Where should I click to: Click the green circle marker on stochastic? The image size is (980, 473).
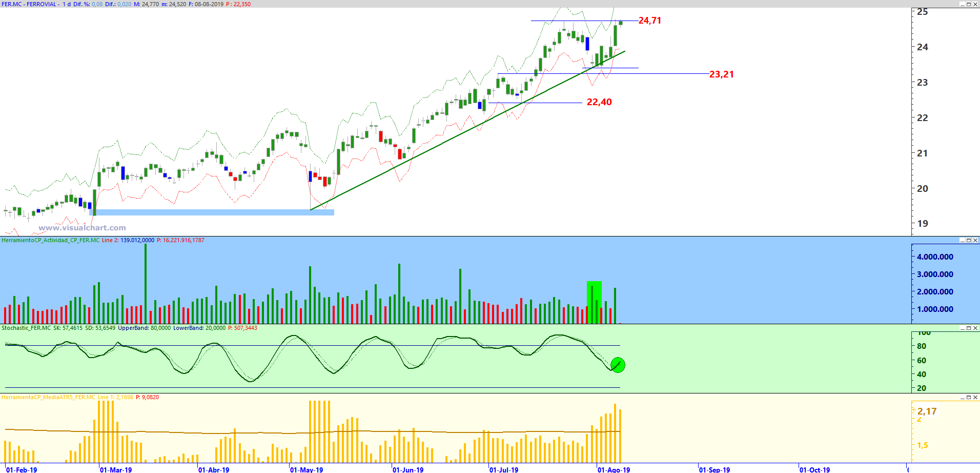tap(618, 365)
